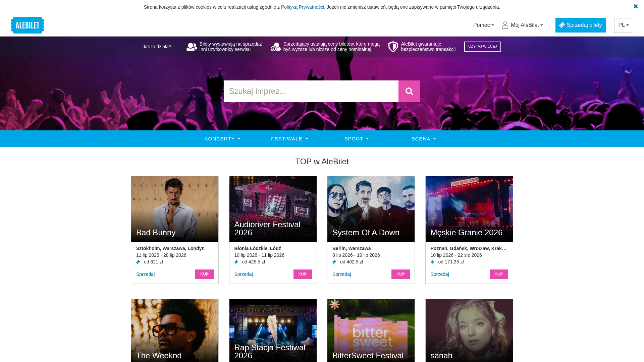The height and width of the screenshot is (362, 644).
Task: Click the ticket icon in Sprzedaj bilety
Action: point(562,25)
